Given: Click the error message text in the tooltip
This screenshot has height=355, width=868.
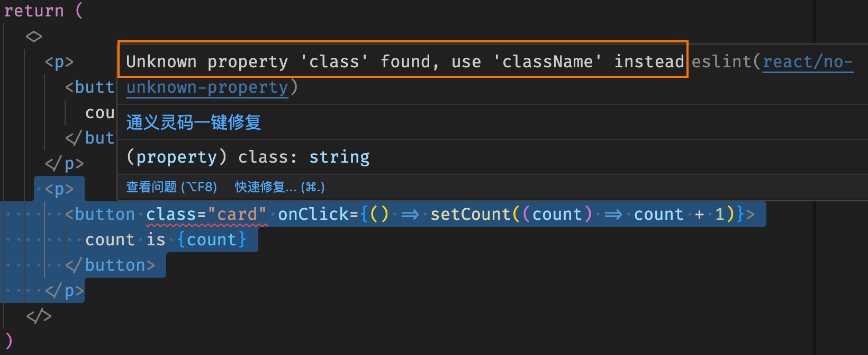Looking at the screenshot, I should [405, 62].
